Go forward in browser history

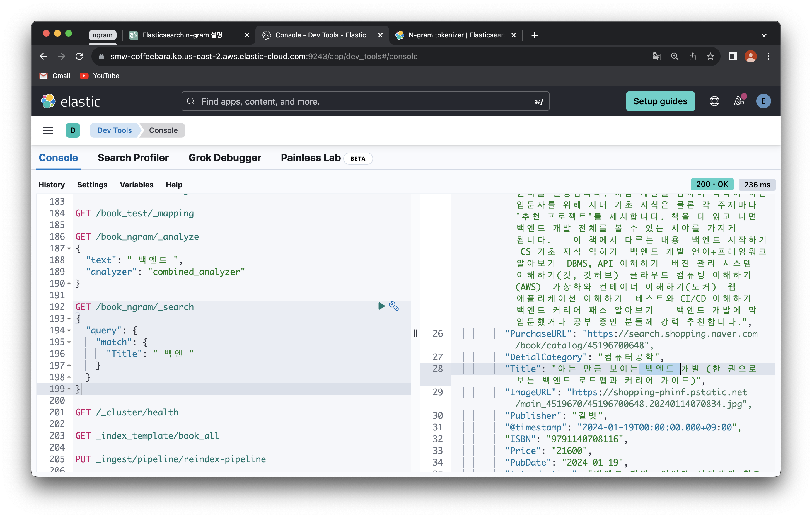pyautogui.click(x=61, y=56)
